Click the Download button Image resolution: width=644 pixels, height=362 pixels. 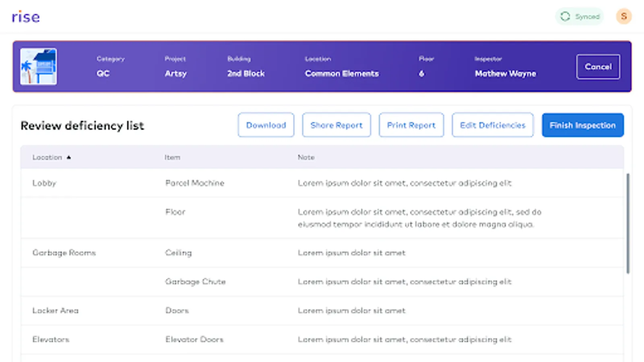(x=266, y=125)
